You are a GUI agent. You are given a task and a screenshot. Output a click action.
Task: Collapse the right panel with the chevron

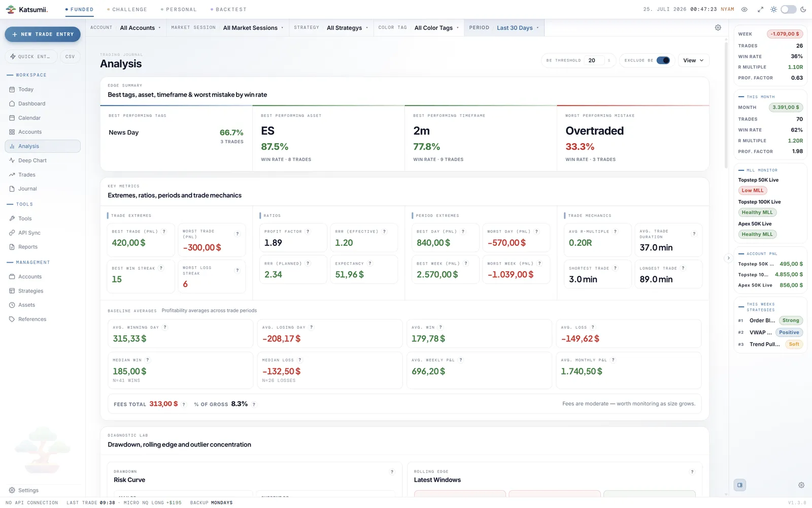click(728, 258)
